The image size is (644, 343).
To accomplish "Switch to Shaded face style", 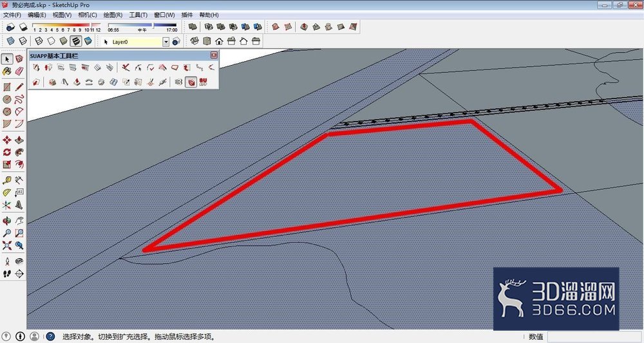I will [63, 41].
